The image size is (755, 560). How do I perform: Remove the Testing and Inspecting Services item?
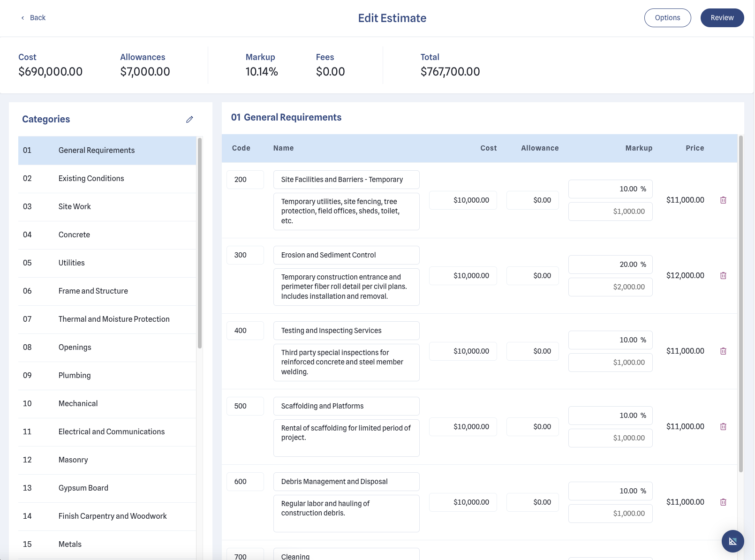point(724,351)
